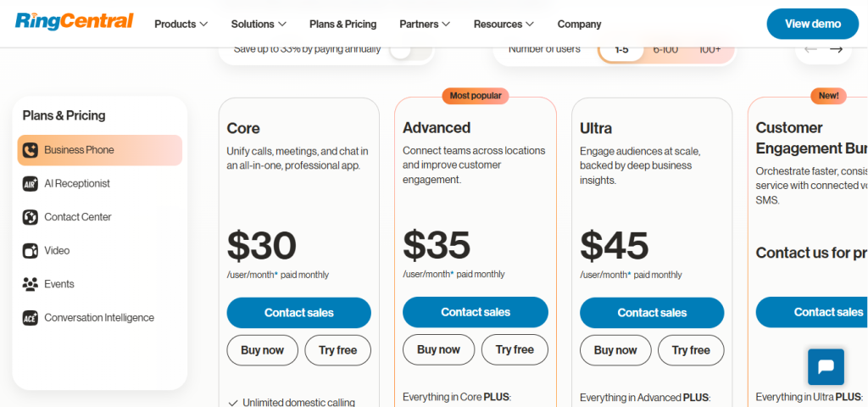Select the 6-100 users option
The width and height of the screenshot is (868, 407).
pos(665,49)
